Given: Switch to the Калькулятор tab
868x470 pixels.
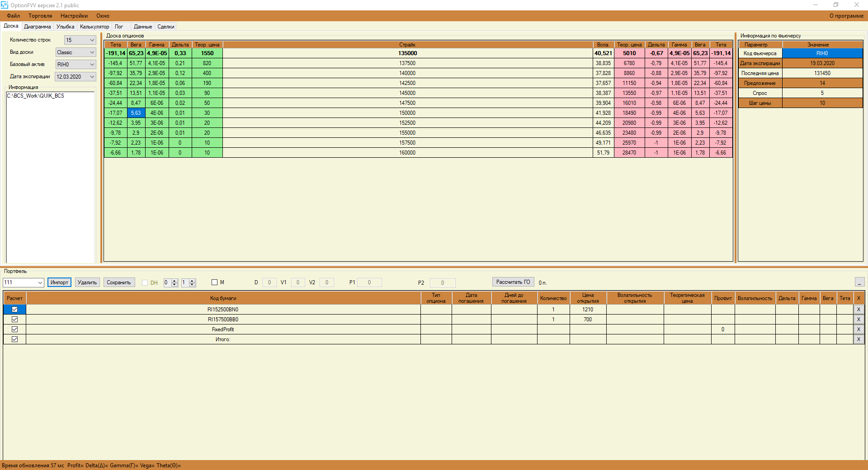Looking at the screenshot, I should coord(94,27).
